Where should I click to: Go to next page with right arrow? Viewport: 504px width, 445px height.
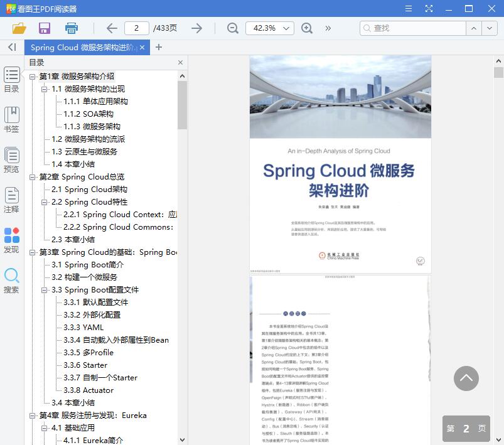(x=196, y=28)
